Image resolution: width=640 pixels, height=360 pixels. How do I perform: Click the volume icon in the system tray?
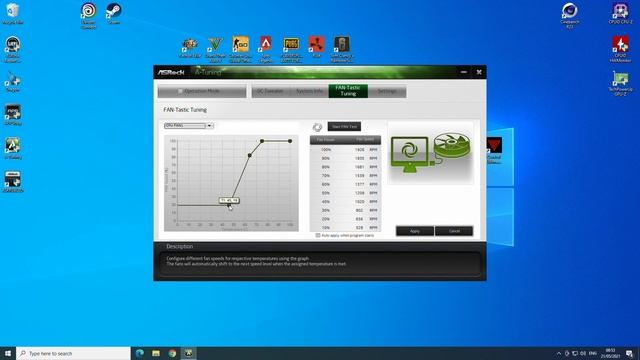[x=583, y=353]
